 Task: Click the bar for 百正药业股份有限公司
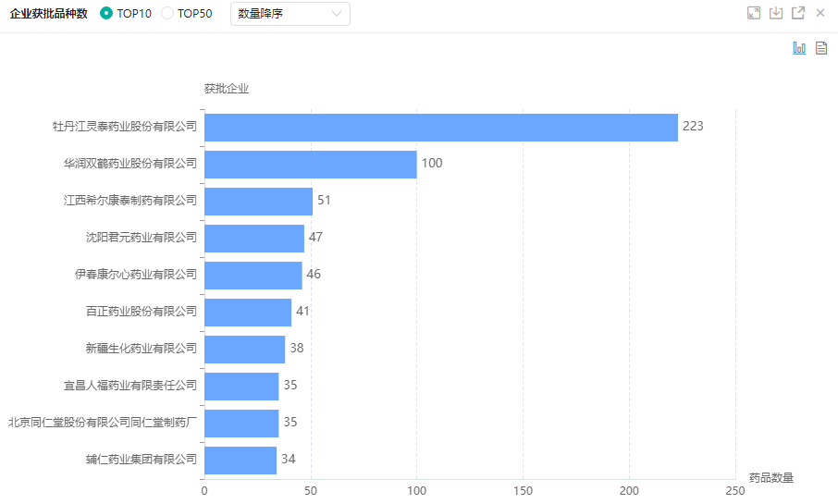[x=248, y=313]
